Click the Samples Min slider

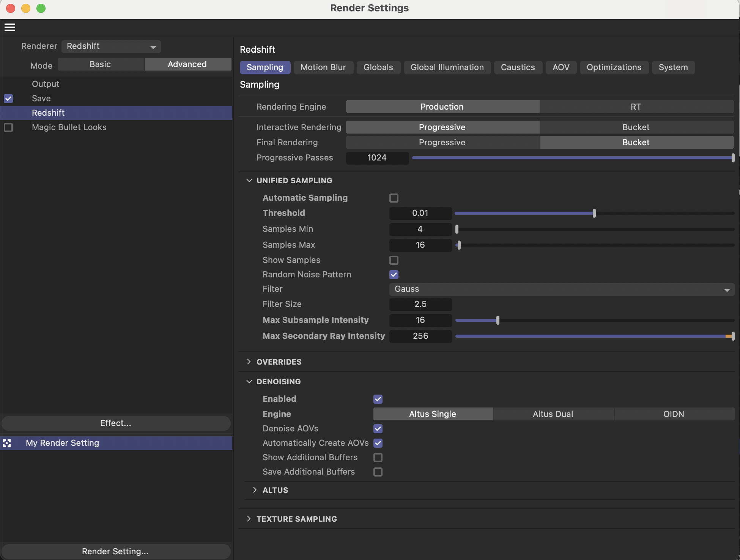pyautogui.click(x=595, y=229)
